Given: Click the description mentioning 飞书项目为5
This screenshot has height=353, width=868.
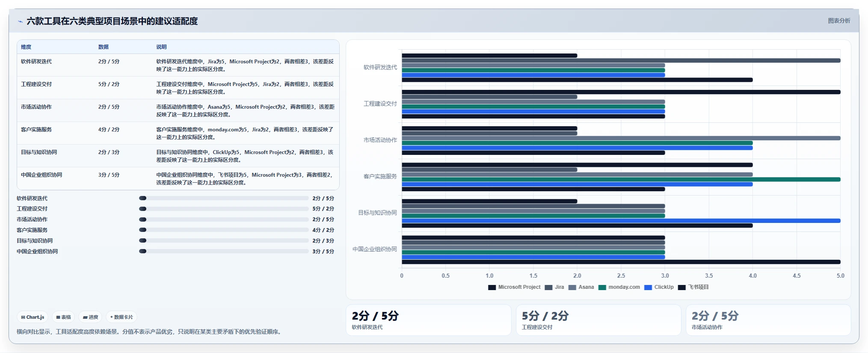Looking at the screenshot, I should (245, 179).
